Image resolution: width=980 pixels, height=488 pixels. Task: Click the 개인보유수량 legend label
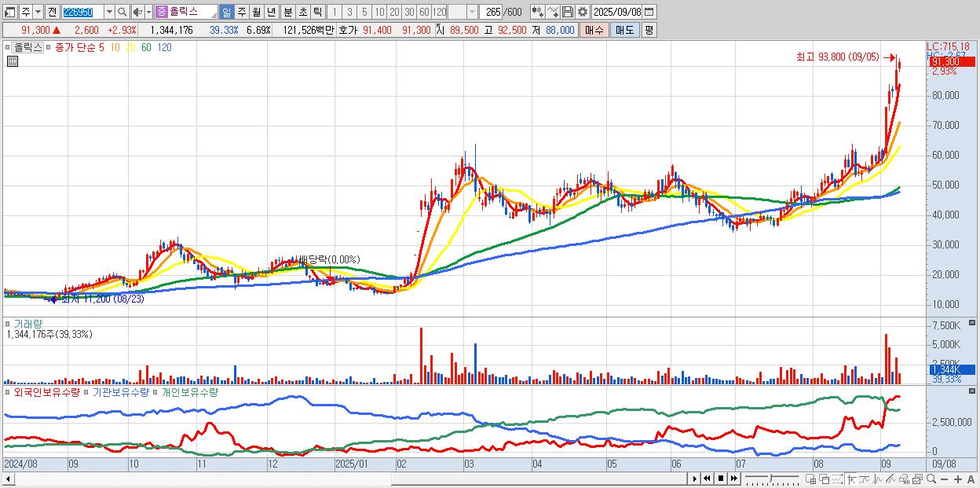(x=189, y=391)
